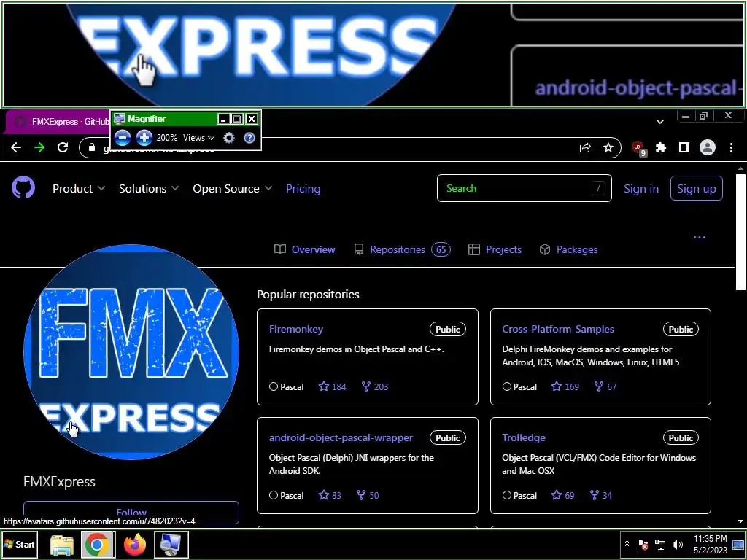Open profile three-dots overflow menu

700,237
